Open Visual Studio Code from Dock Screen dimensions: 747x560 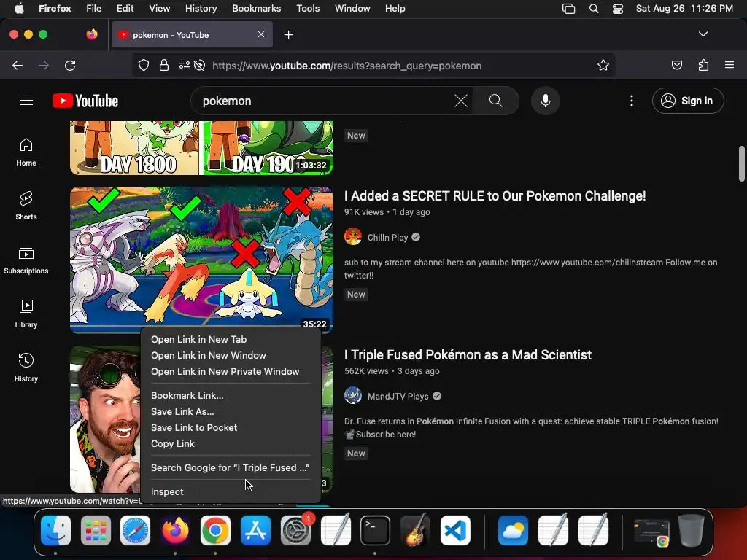click(x=455, y=530)
